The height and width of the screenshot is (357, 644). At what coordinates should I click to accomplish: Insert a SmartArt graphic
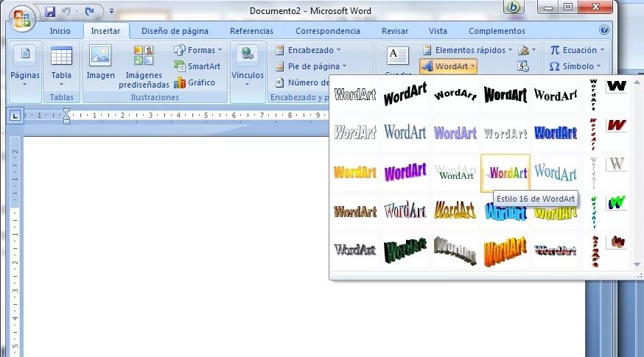197,66
